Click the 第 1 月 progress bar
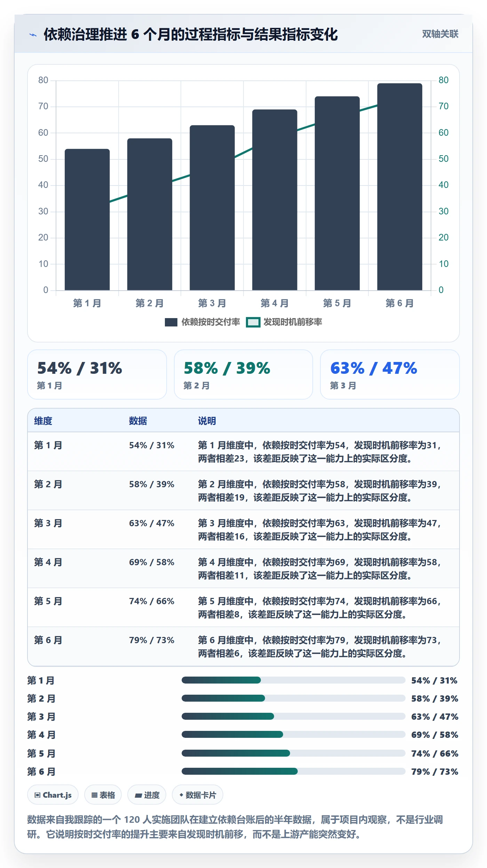Image resolution: width=487 pixels, height=868 pixels. [294, 680]
